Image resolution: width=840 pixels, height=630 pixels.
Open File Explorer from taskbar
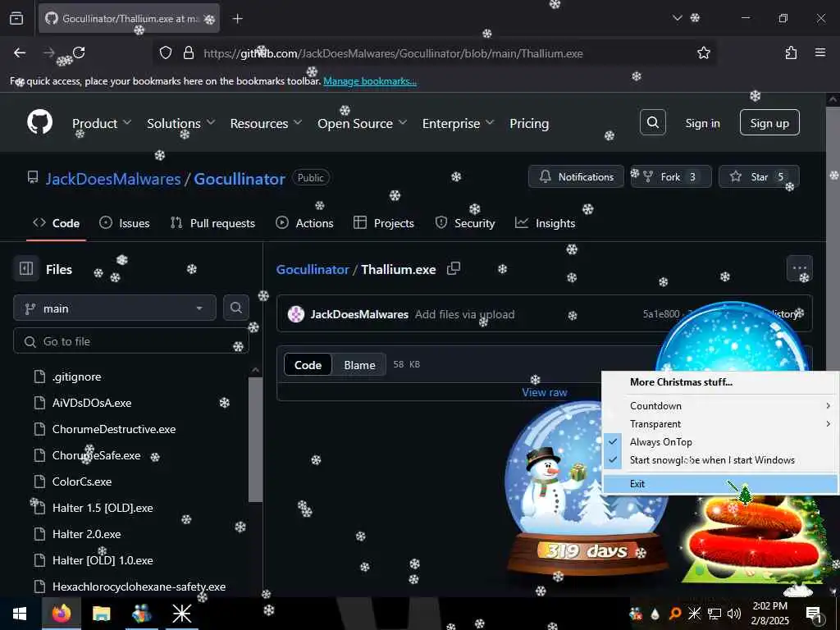[x=101, y=614]
